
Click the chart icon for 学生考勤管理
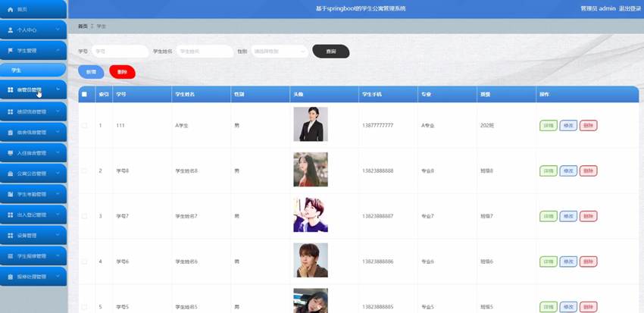[11, 194]
